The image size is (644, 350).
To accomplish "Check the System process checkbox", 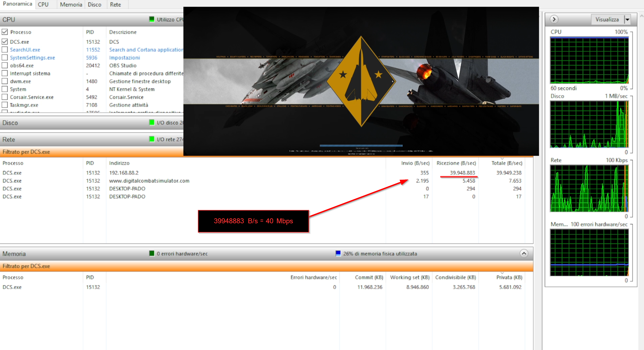I will pos(5,89).
